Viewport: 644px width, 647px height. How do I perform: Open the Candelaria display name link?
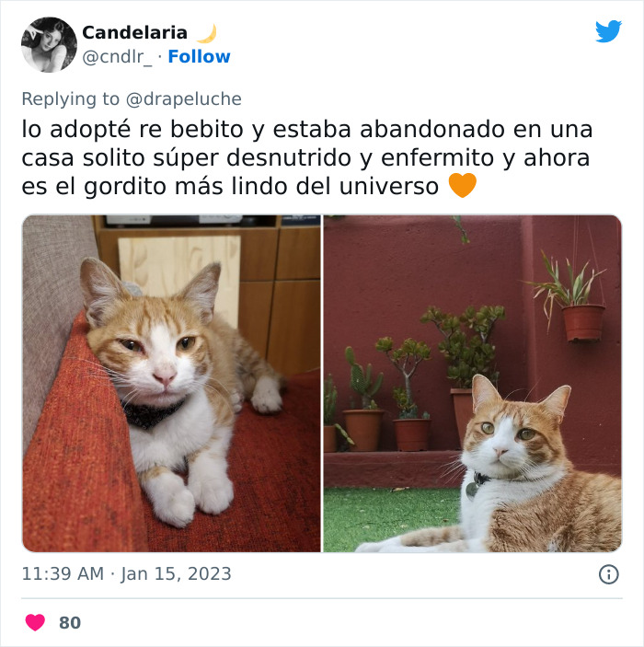[134, 32]
